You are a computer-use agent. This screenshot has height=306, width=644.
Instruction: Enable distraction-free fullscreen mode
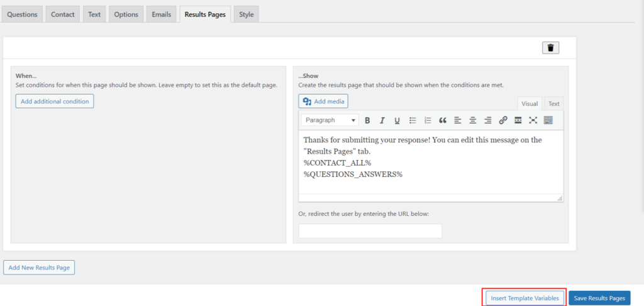533,120
